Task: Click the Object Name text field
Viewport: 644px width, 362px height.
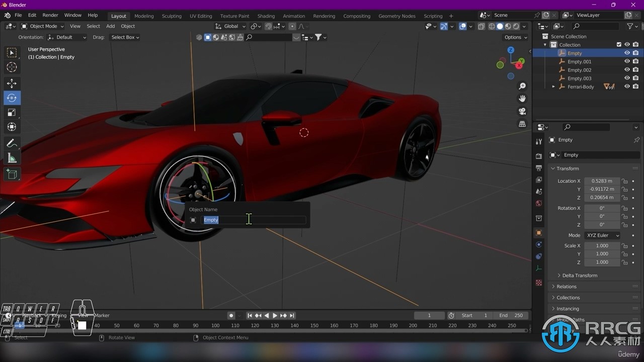Action: [254, 220]
